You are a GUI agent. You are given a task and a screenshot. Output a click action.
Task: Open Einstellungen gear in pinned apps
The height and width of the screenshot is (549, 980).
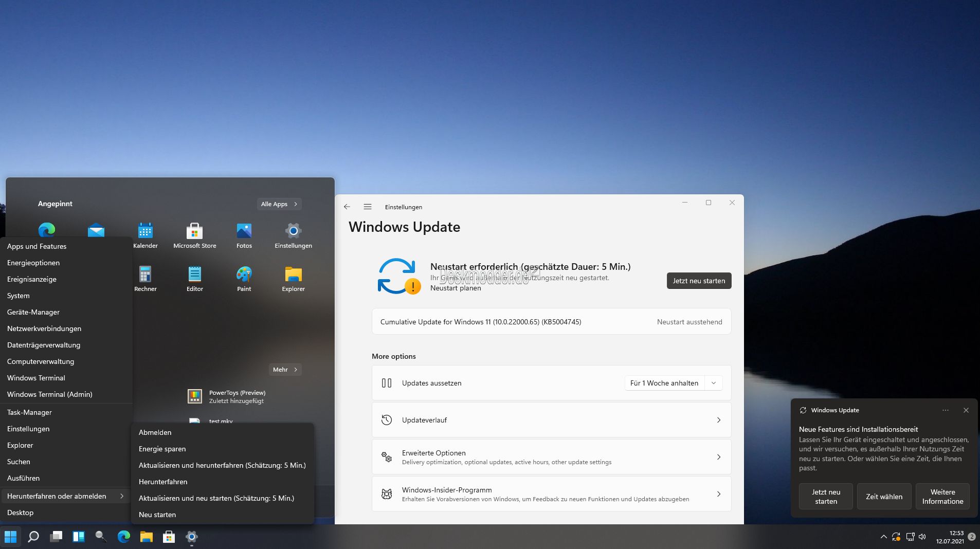(x=294, y=236)
